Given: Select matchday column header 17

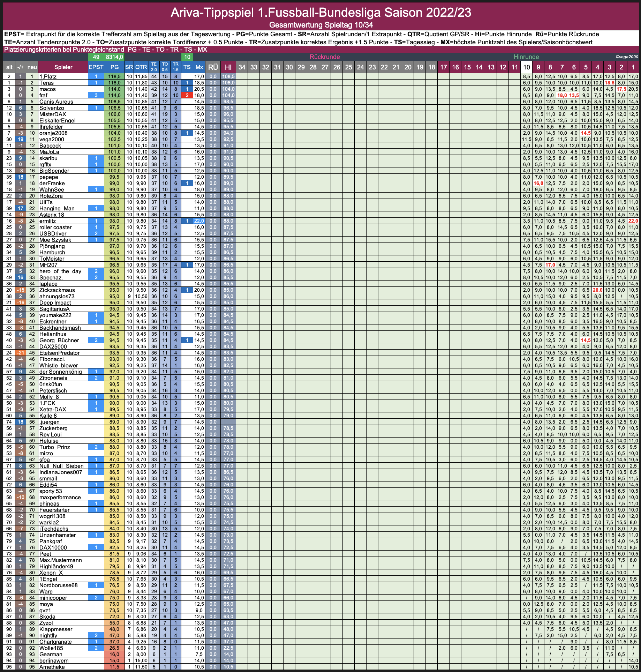Looking at the screenshot, I should click(444, 67).
